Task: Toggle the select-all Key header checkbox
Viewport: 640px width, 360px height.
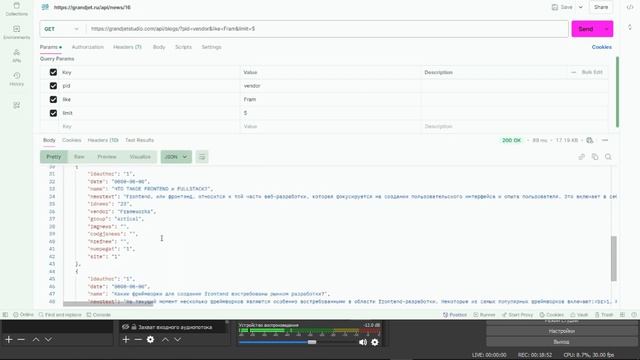Action: 53,72
